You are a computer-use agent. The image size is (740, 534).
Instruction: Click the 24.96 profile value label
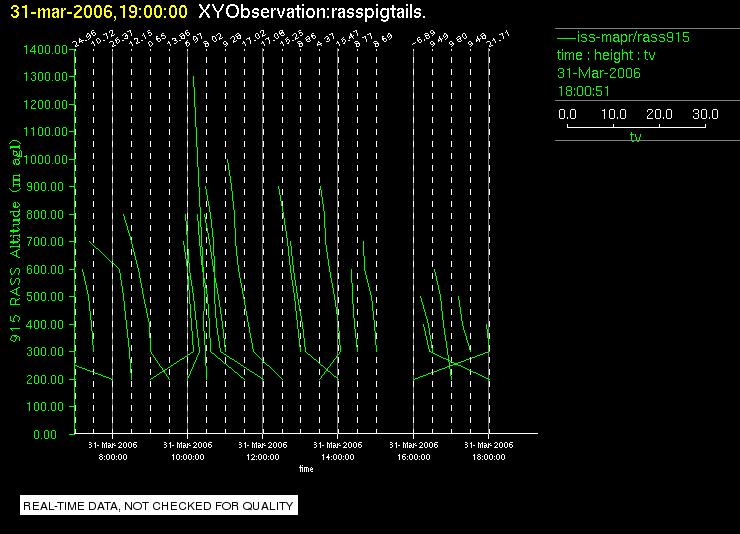coord(84,39)
